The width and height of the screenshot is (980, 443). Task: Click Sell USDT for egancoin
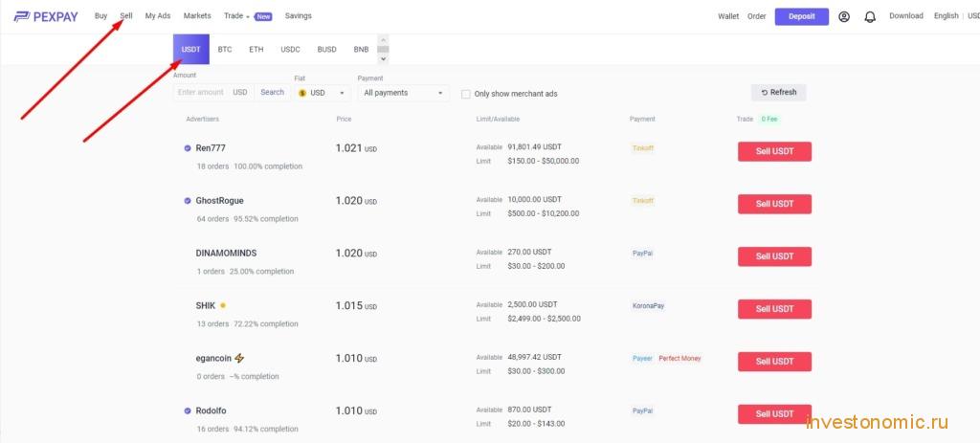tap(774, 362)
